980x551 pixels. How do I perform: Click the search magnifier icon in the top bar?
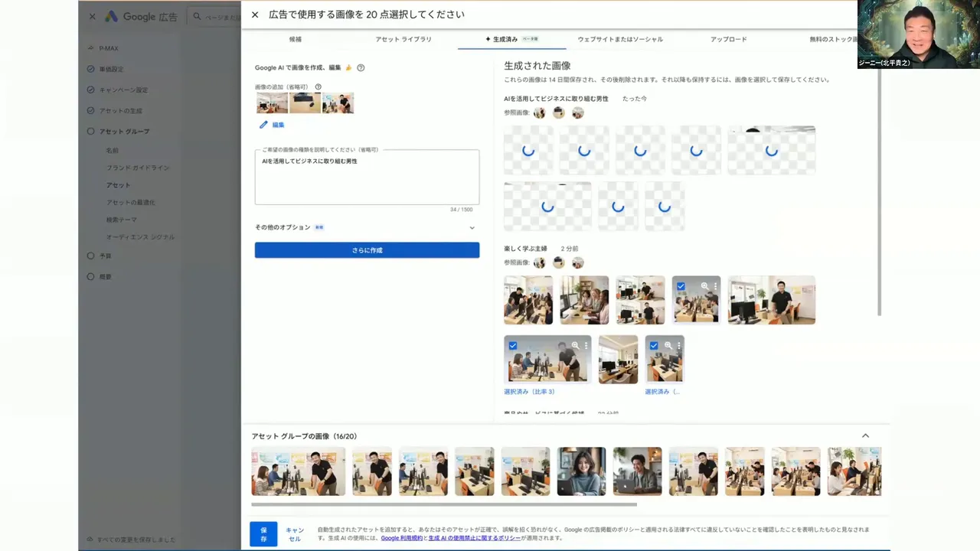[x=197, y=17]
